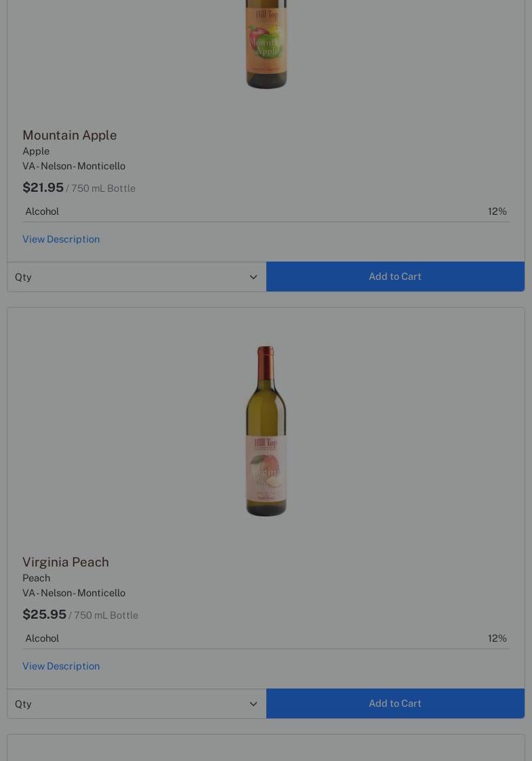This screenshot has width=532, height=761.
Task: Add Mountain Apple to cart
Action: 395,276
